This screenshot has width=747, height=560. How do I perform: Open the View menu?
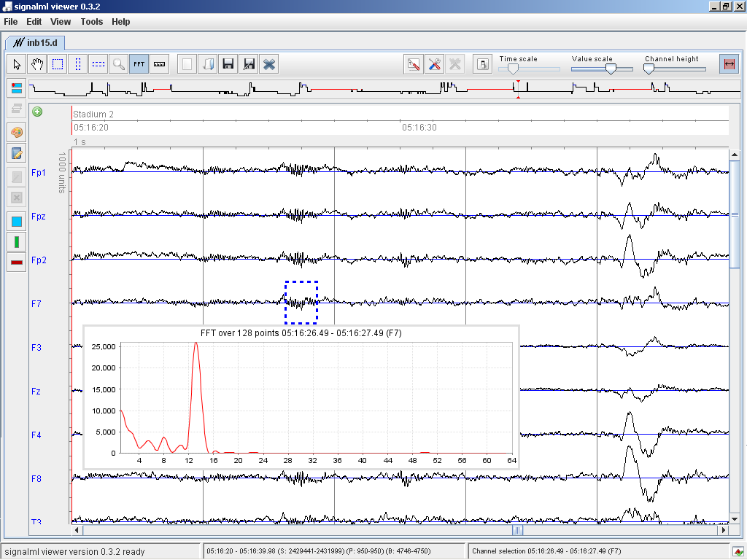[x=61, y=22]
